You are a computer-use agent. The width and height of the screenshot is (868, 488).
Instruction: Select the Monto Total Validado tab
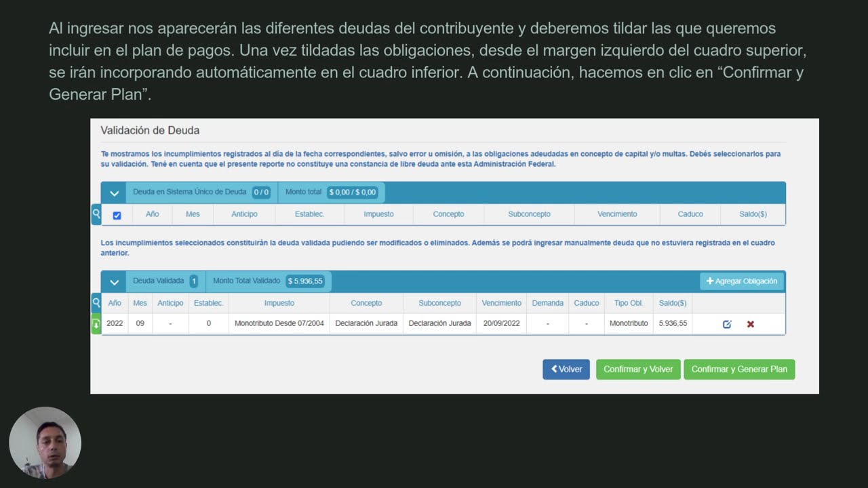268,281
